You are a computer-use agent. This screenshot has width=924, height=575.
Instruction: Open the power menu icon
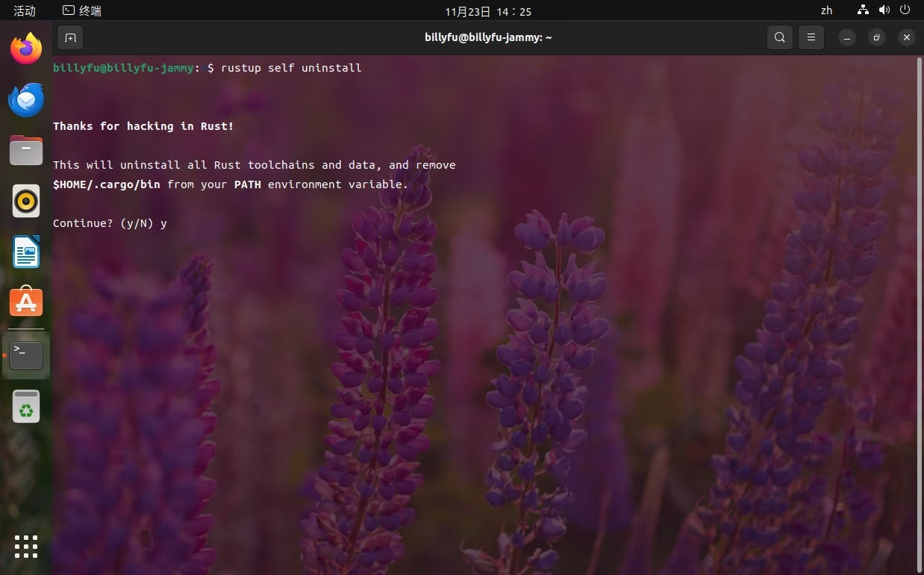905,10
